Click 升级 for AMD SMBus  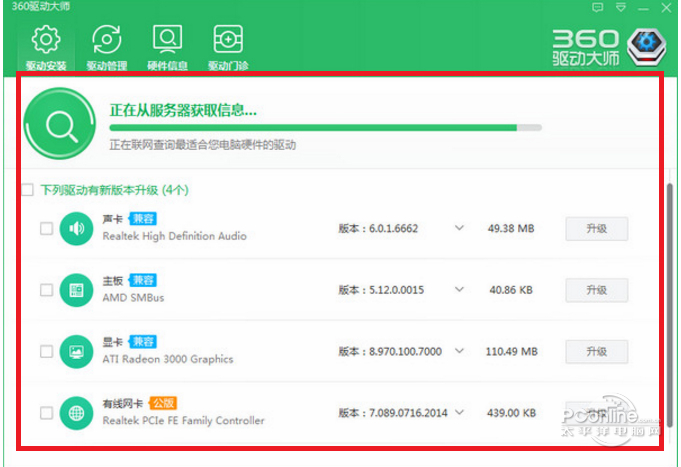[597, 290]
